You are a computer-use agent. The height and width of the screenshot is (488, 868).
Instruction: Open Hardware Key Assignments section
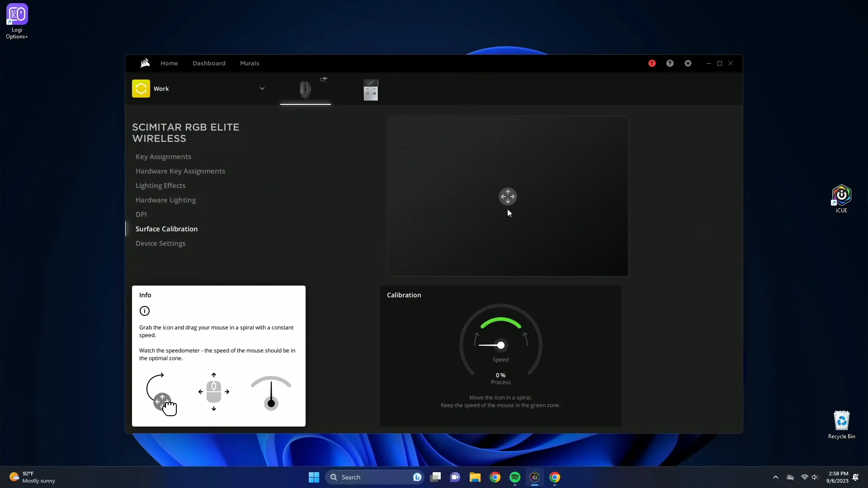point(180,171)
